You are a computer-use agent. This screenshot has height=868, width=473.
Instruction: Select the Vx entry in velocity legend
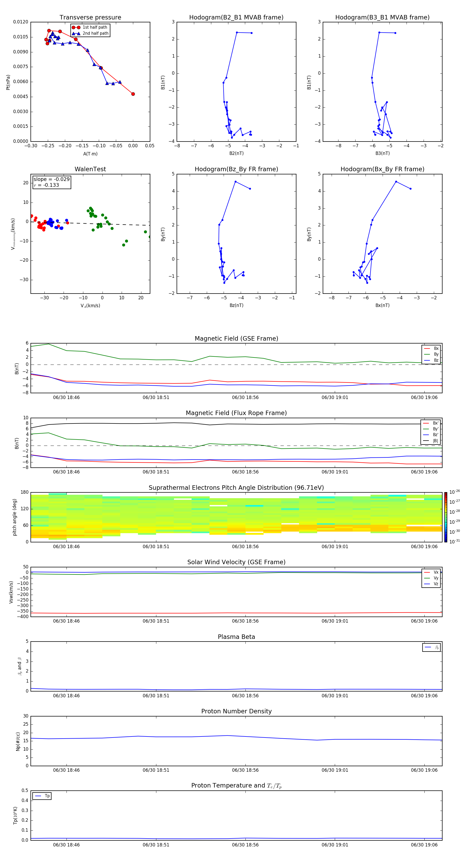[431, 572]
